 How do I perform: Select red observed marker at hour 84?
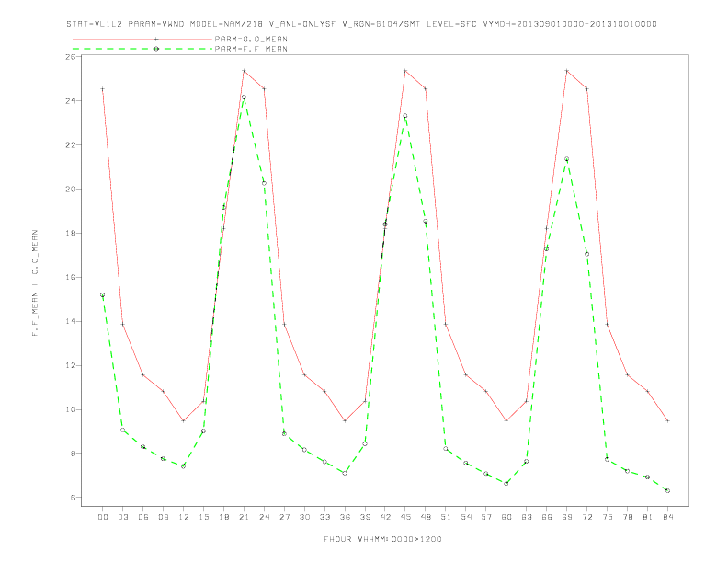(667, 420)
